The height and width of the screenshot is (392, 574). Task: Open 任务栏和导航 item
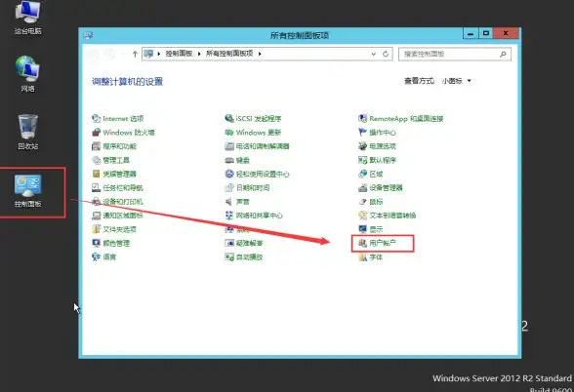117,188
